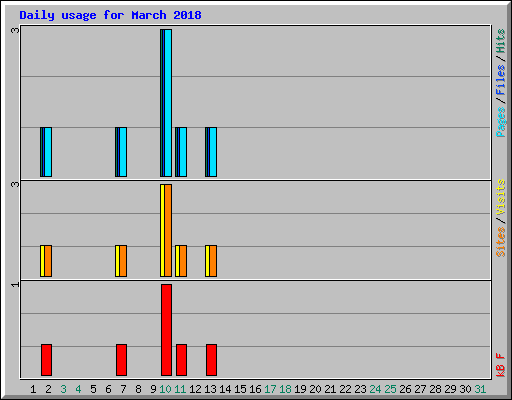Click the 'Pages' legend label
The height and width of the screenshot is (400, 512).
coord(501,122)
